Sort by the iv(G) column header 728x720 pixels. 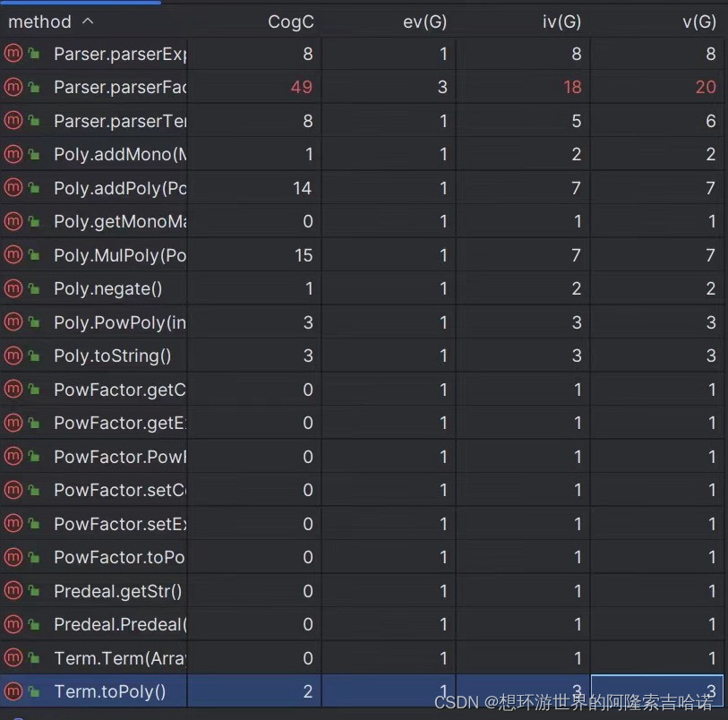tap(561, 21)
